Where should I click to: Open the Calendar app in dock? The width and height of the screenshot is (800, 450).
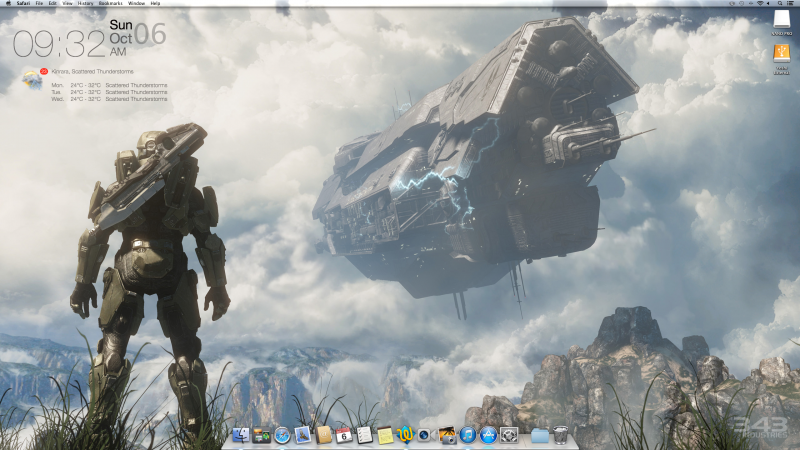coord(343,435)
